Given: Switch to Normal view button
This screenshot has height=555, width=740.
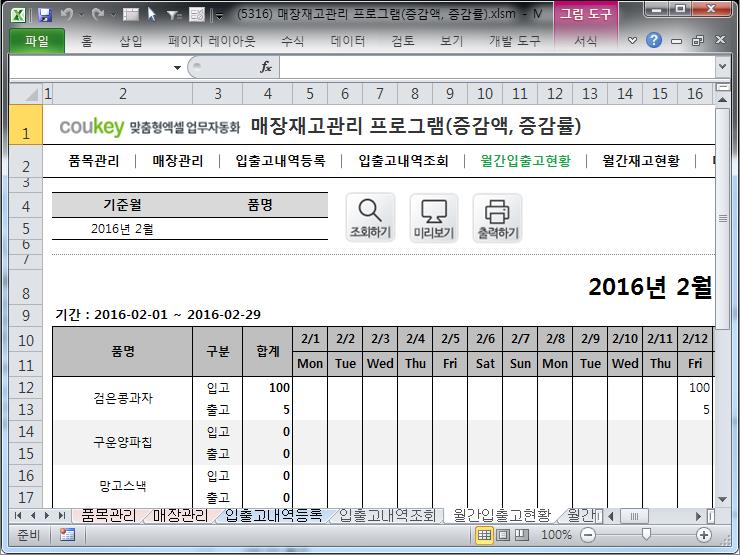Looking at the screenshot, I should click(484, 535).
